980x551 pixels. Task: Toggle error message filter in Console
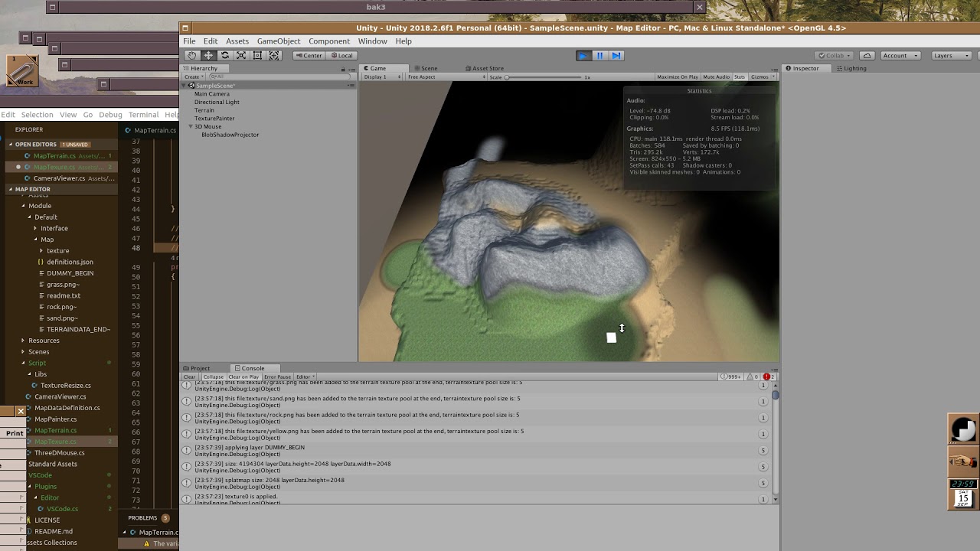769,377
